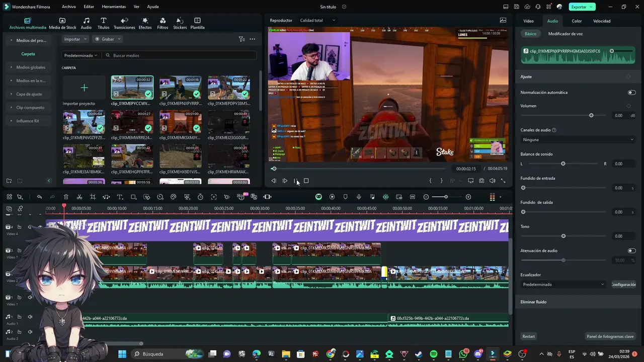Image resolution: width=644 pixels, height=362 pixels.
Task: Adjust the Balance de sonido slider
Action: click(x=563, y=164)
